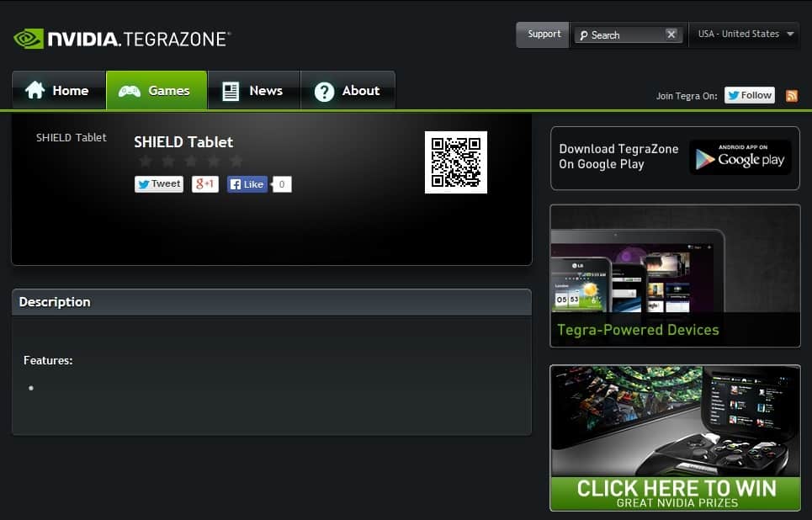Click the Google +1 button
Image resolution: width=812 pixels, height=520 pixels.
[x=205, y=184]
